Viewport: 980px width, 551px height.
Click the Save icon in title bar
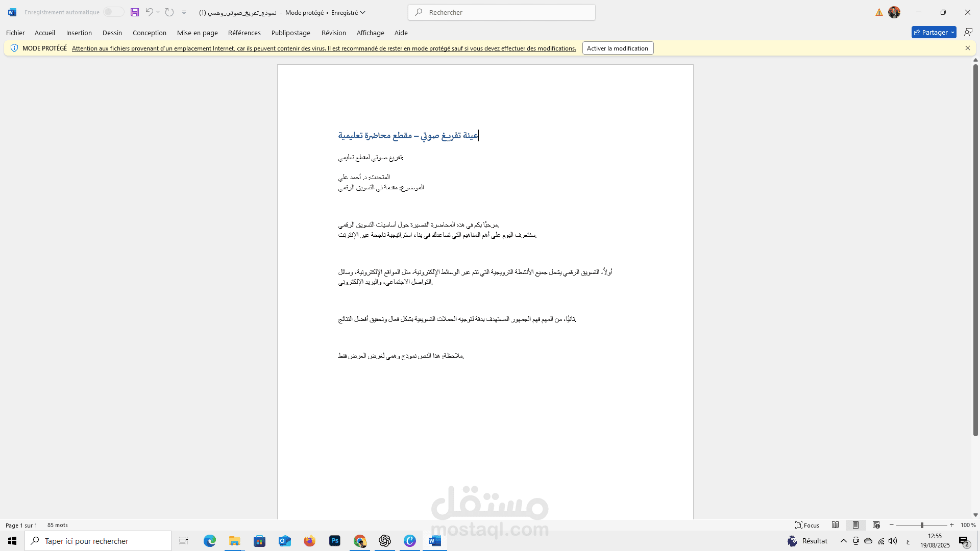pos(135,12)
